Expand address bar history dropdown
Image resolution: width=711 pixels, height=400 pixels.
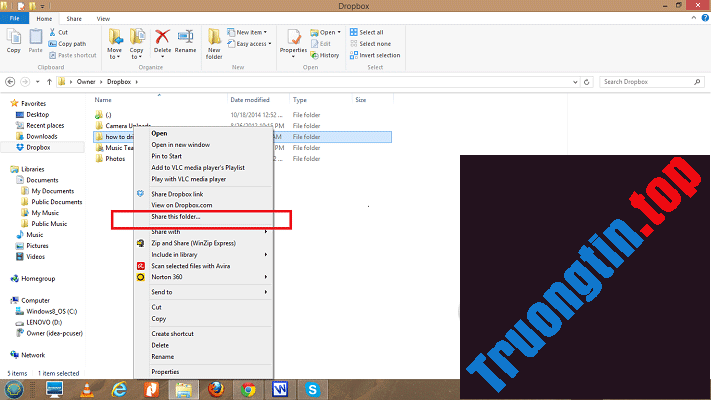(575, 82)
